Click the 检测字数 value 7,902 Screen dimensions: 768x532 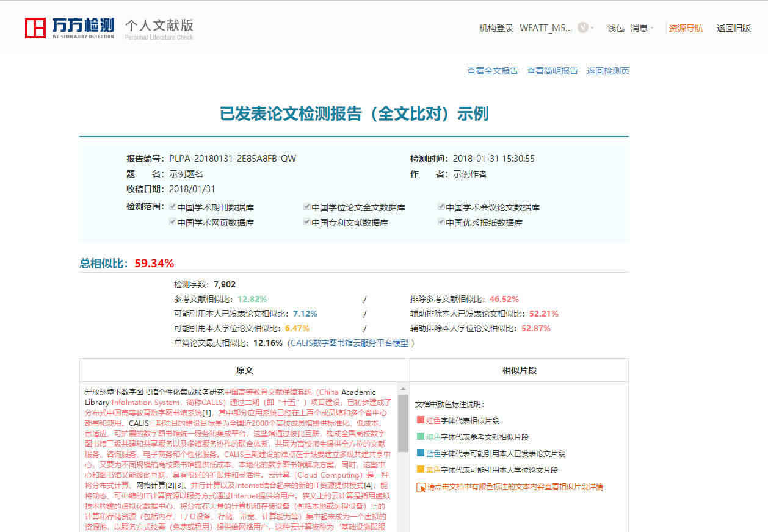click(x=225, y=284)
